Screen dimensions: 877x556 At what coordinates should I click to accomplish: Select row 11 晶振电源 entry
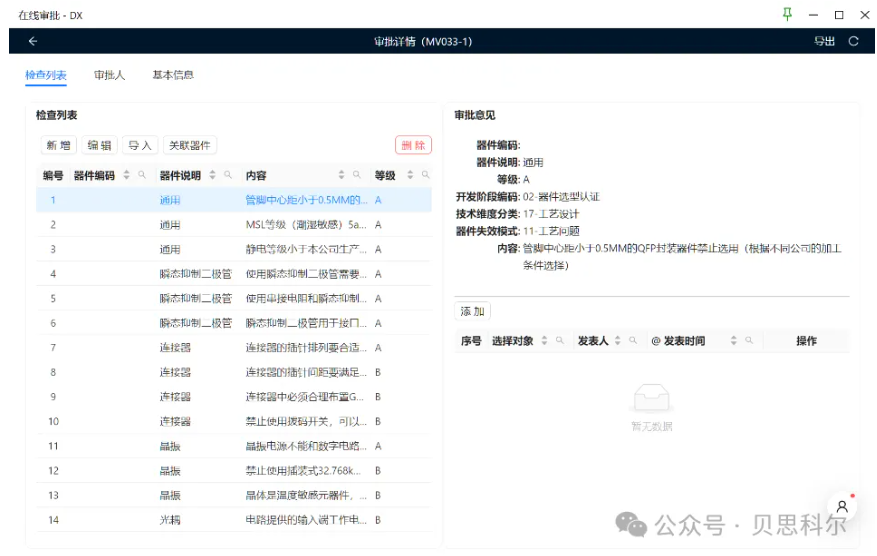pyautogui.click(x=234, y=446)
